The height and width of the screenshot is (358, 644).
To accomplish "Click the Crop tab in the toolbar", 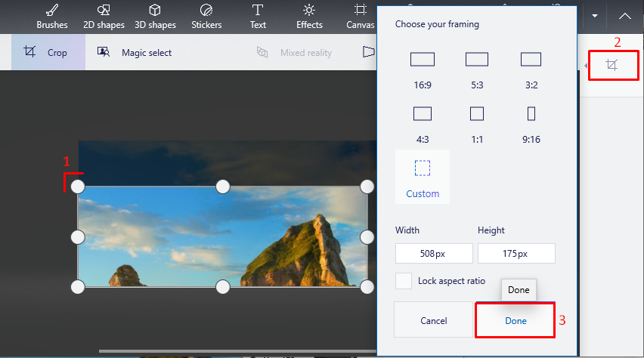I will [48, 53].
